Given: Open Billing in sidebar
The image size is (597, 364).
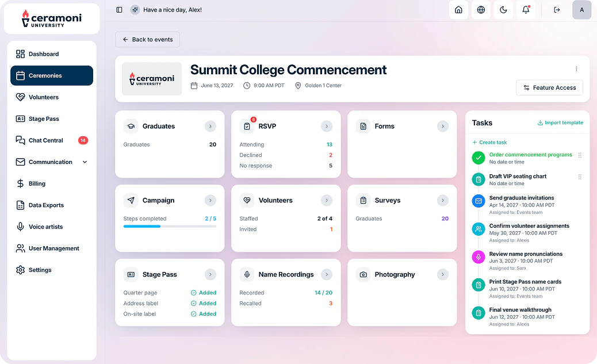Looking at the screenshot, I should (52, 183).
